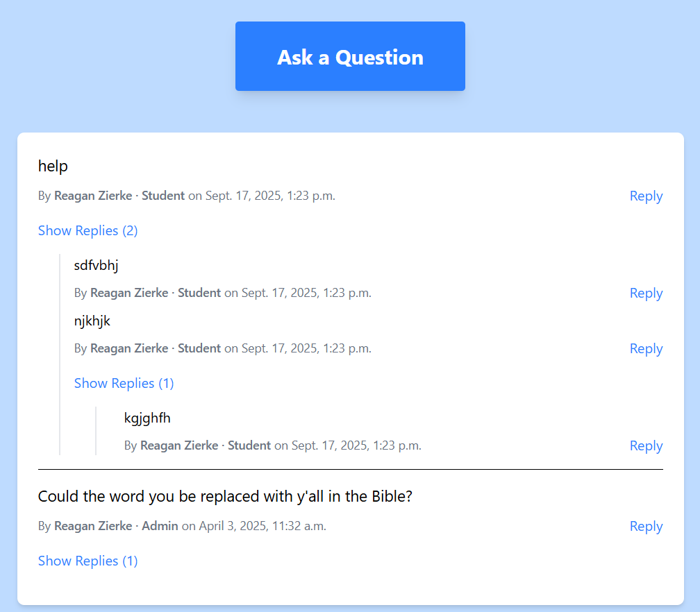Select the sdfvbhj reply text
700x612 pixels.
tap(96, 265)
